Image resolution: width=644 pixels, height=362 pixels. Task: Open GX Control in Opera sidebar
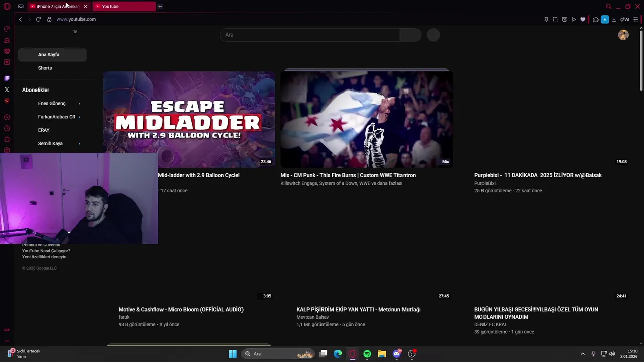pos(7,29)
